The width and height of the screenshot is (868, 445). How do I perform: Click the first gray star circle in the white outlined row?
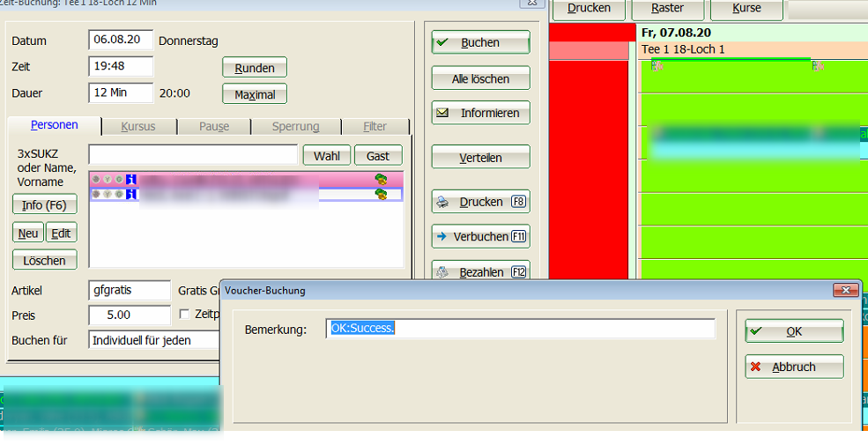(96, 194)
